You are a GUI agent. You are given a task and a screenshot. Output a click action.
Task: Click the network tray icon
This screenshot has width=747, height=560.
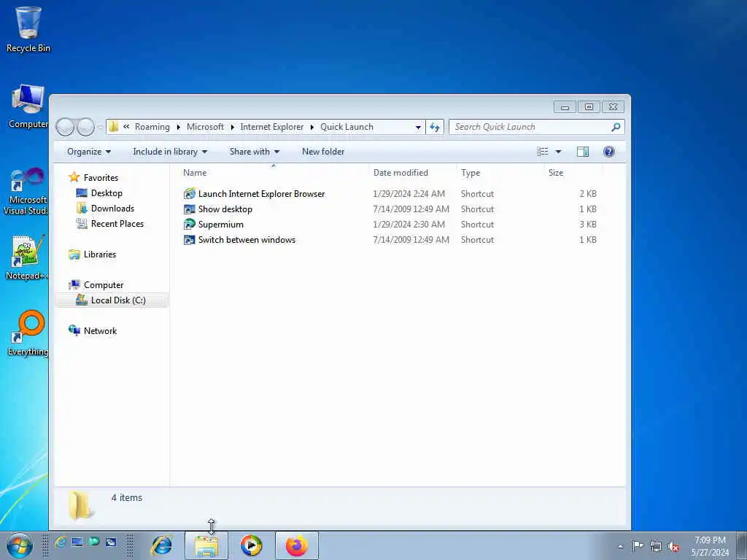pyautogui.click(x=656, y=546)
